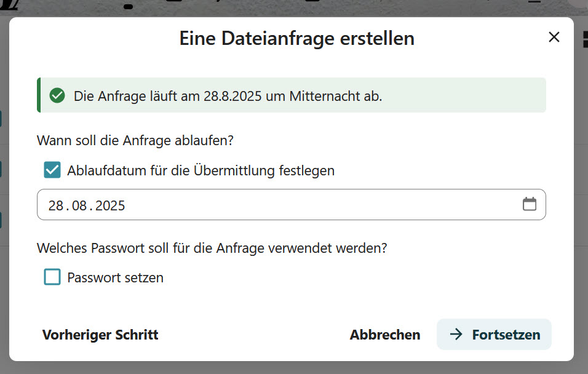This screenshot has width=588, height=374.
Task: Click the arrow icon beside Fortsetzen
Action: pyautogui.click(x=456, y=335)
